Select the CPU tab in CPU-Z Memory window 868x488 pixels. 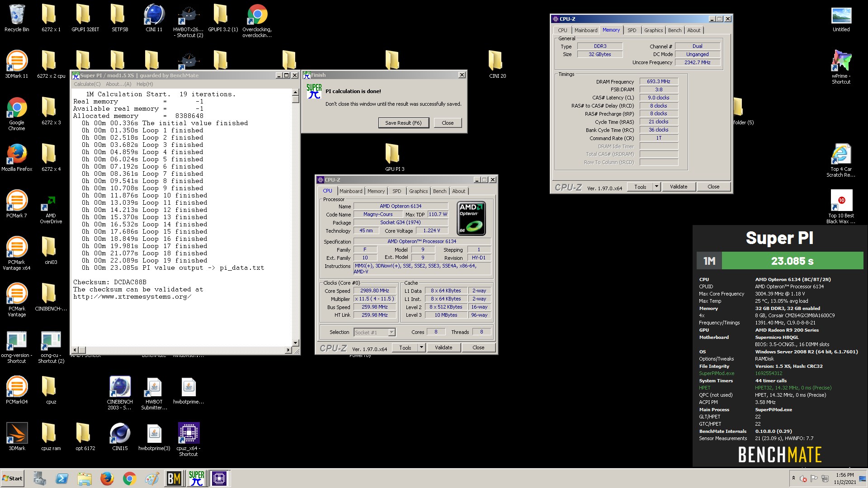(562, 30)
